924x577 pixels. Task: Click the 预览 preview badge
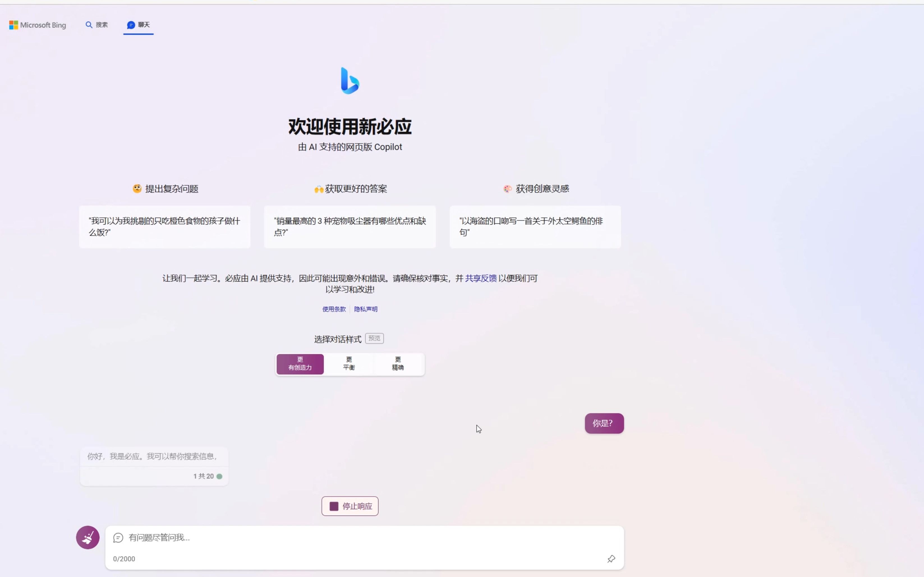[x=374, y=338]
